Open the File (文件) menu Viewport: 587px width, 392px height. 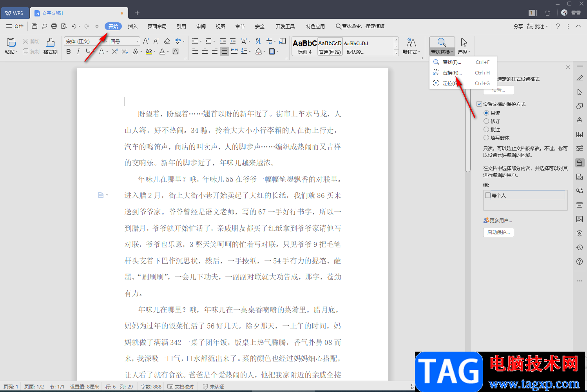pos(15,26)
